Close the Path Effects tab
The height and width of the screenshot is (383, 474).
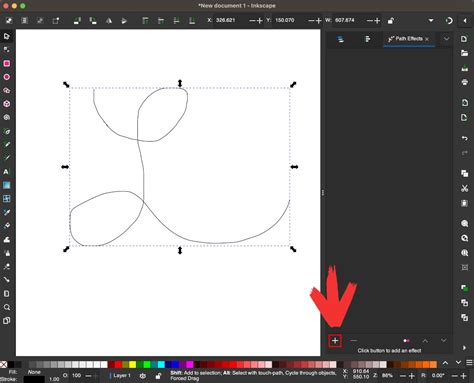point(427,39)
